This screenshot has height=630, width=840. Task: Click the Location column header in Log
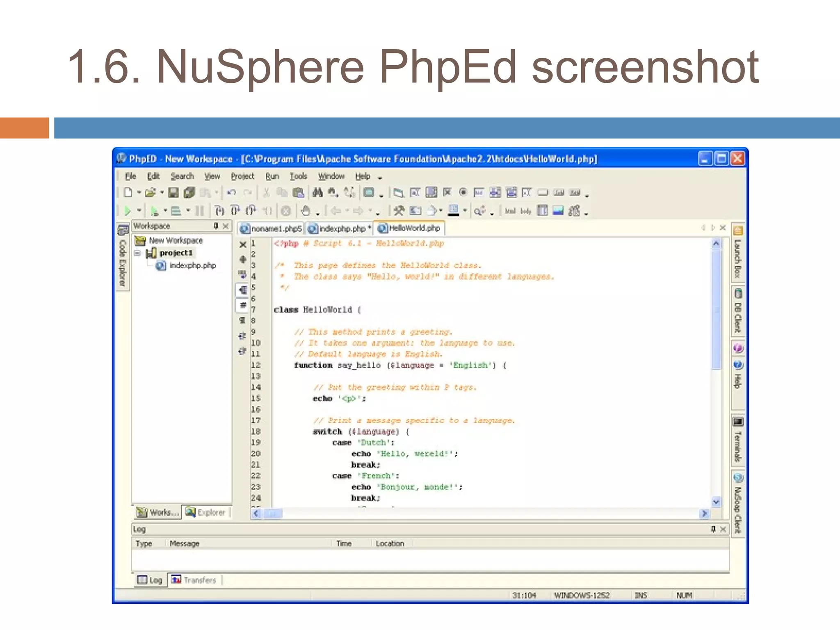pos(390,543)
